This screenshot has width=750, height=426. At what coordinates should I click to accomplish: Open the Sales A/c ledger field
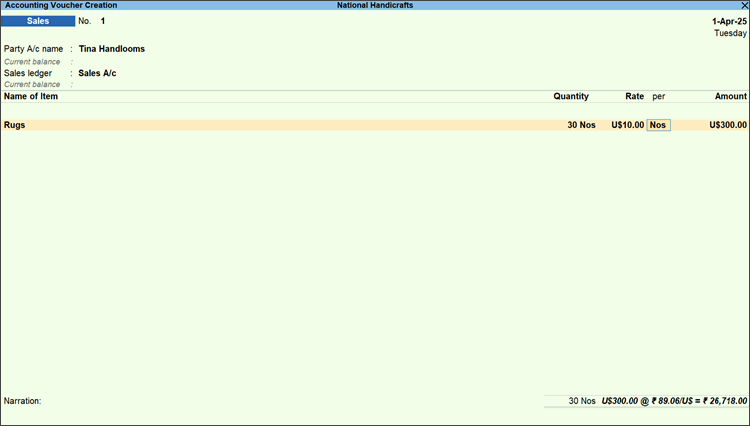pos(97,73)
